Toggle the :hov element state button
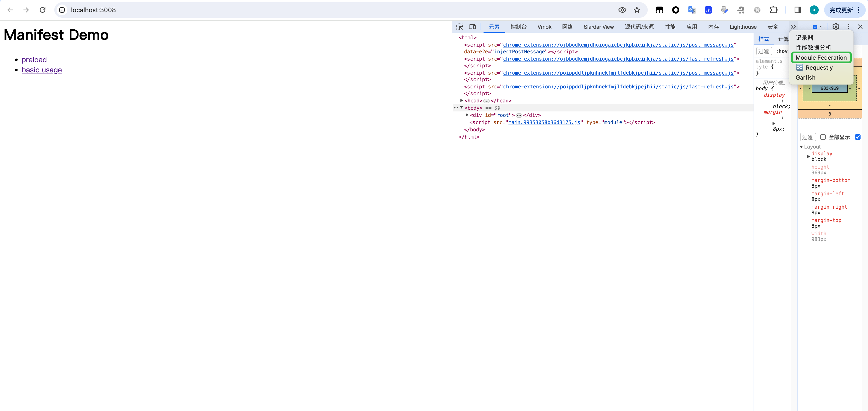The height and width of the screenshot is (411, 868). (781, 51)
